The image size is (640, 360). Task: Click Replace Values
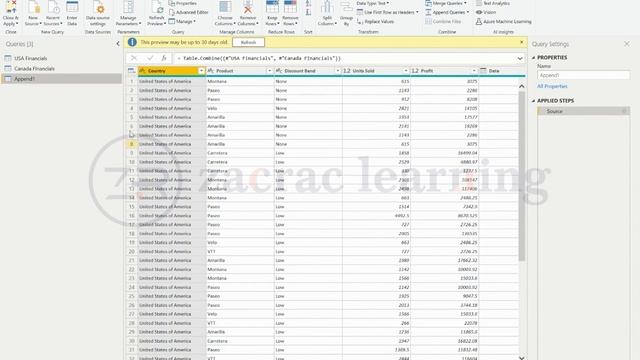376,22
